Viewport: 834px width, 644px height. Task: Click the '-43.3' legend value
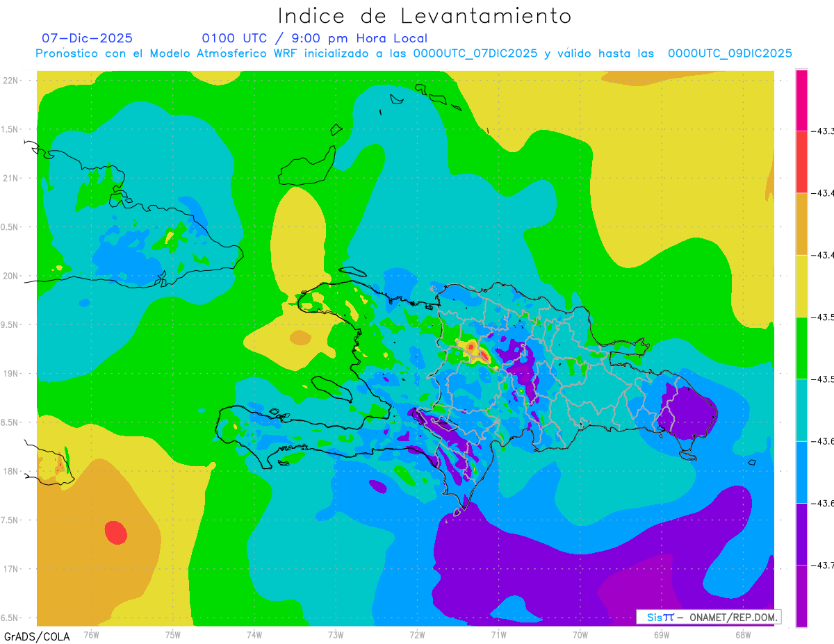[x=824, y=131]
